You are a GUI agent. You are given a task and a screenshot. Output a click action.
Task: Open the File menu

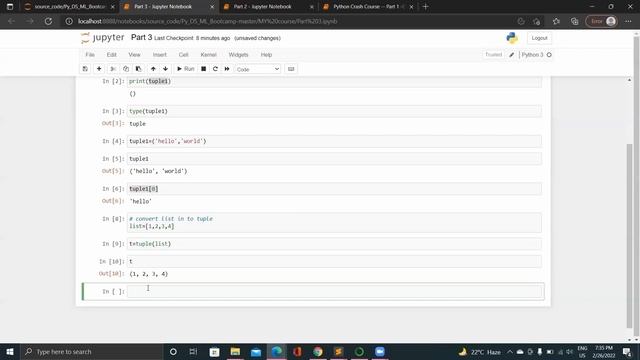click(90, 55)
